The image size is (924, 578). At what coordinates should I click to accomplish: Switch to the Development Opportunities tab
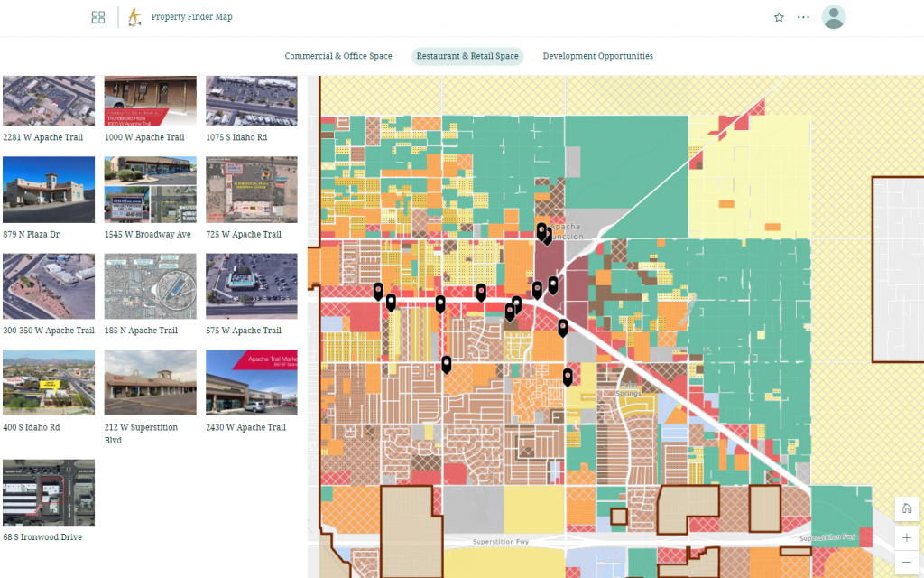597,56
